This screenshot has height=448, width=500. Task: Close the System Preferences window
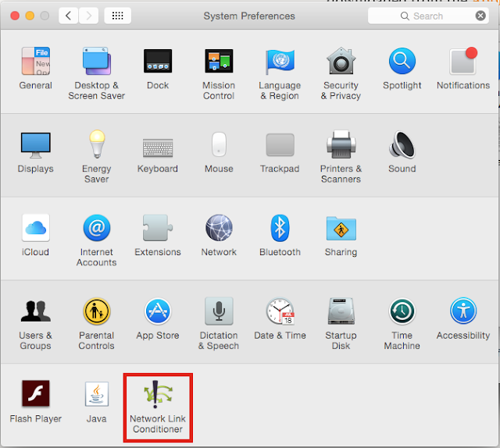15,16
